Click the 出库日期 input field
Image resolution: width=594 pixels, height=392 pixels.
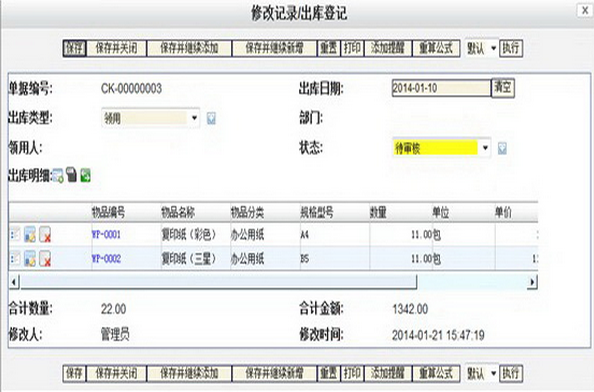tap(441, 88)
